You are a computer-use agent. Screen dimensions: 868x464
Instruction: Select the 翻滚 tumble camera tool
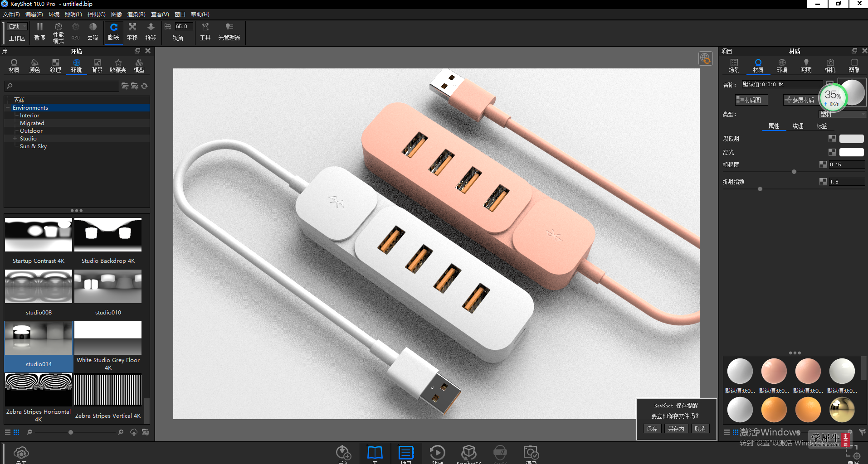(x=113, y=32)
